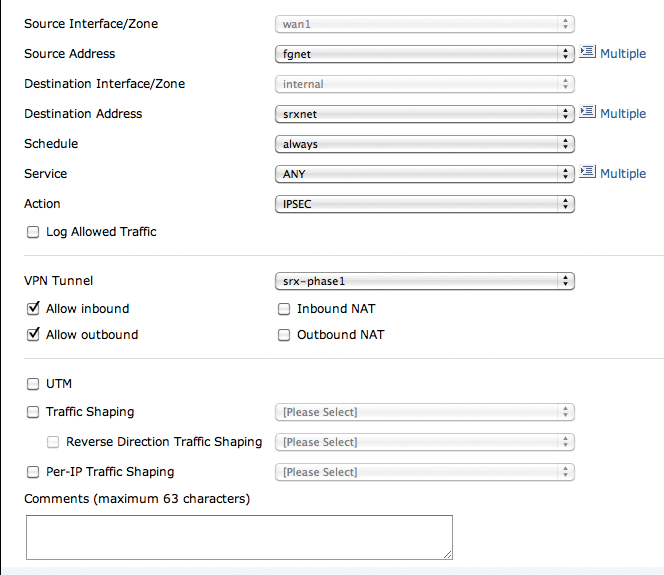The width and height of the screenshot is (664, 575).
Task: Click the Multiple icon beside Service
Action: (587, 173)
